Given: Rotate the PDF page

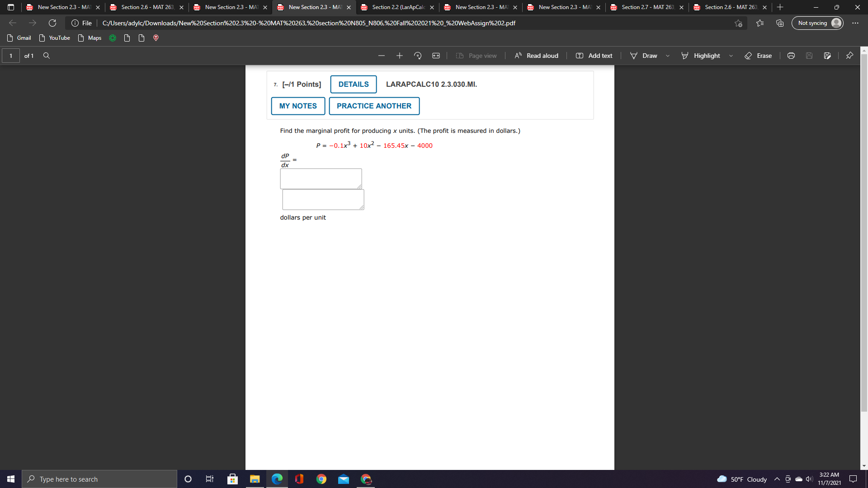Looking at the screenshot, I should pyautogui.click(x=417, y=56).
